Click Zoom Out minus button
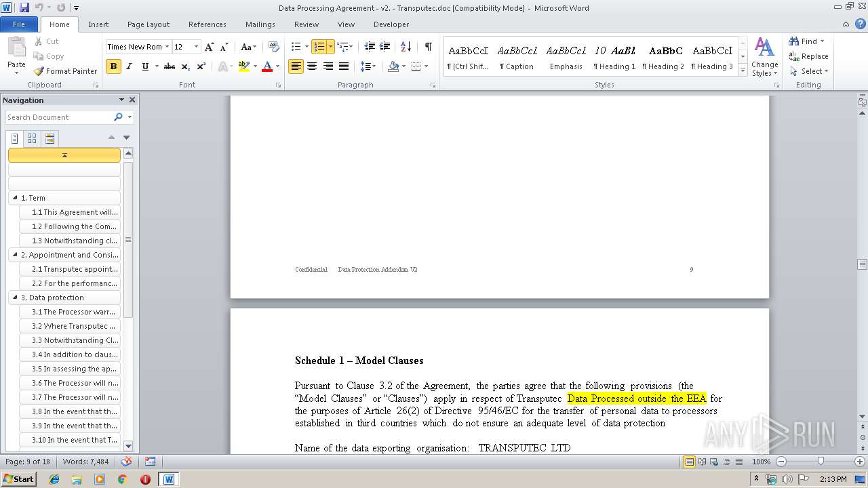 point(781,462)
